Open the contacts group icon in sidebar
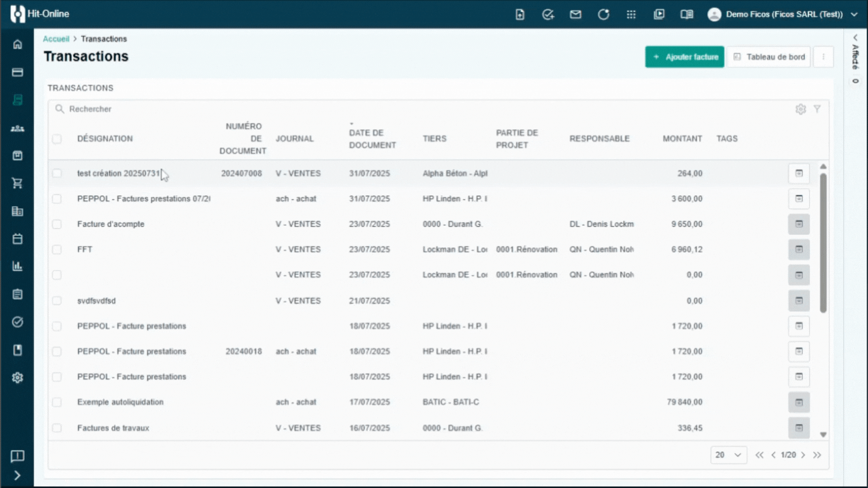This screenshot has width=868, height=488. click(x=17, y=128)
